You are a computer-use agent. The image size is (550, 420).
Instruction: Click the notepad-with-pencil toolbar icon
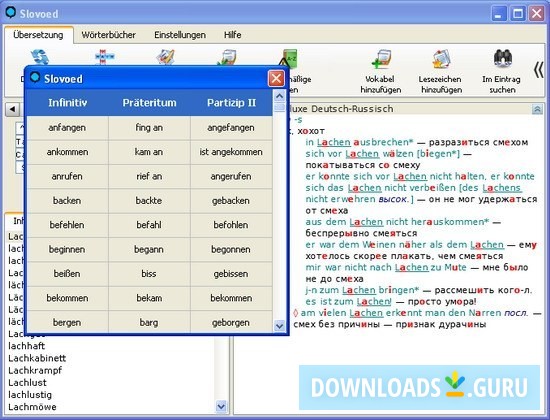[x=165, y=57]
